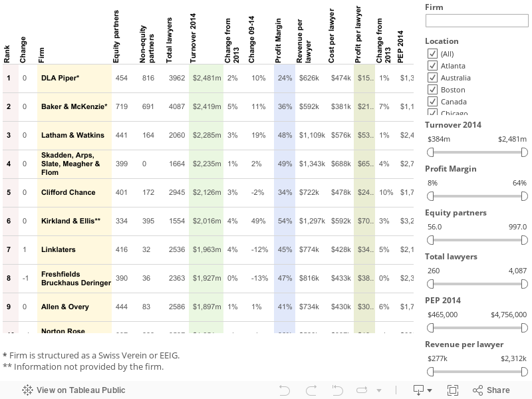Click the Equity partners maximum slider handle

(x=525, y=240)
